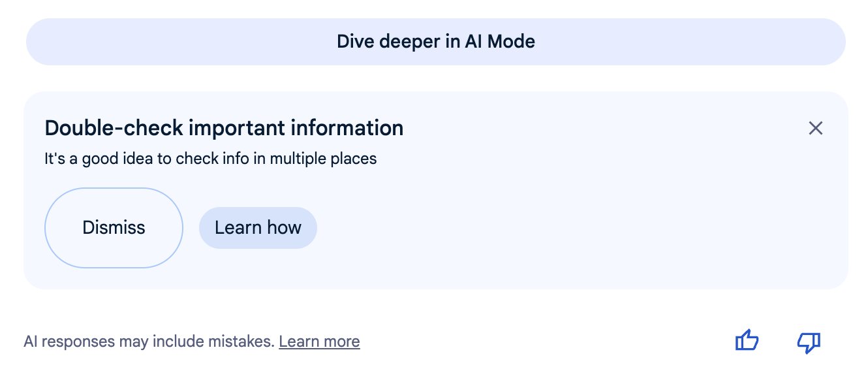
Task: Rate the AI response as helpful
Action: 747,341
